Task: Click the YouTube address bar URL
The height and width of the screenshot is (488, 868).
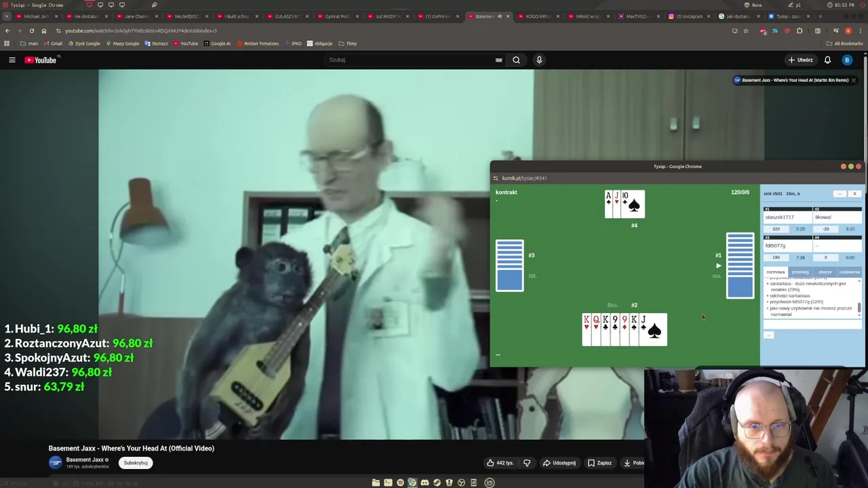Action: point(141,30)
